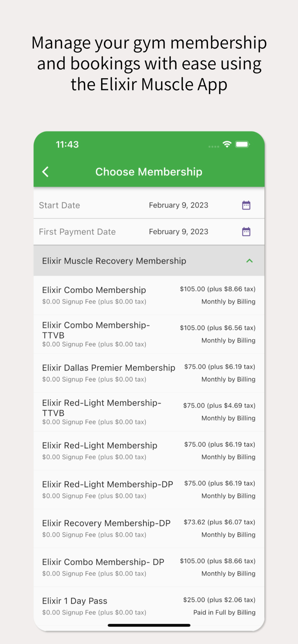This screenshot has height=644, width=298.
Task: Tap the Wi-Fi status icon
Action: click(x=227, y=145)
